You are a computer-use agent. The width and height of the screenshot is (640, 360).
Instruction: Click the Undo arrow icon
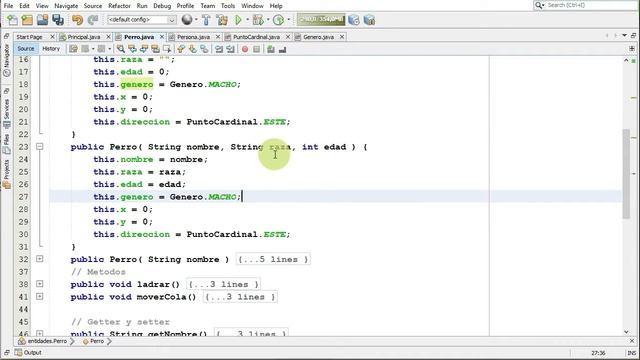click(x=77, y=20)
